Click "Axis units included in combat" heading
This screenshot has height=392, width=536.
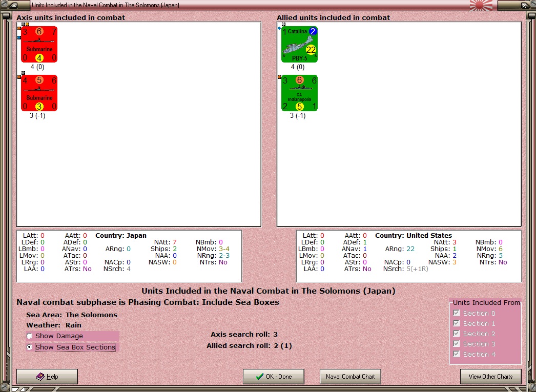[x=71, y=17]
